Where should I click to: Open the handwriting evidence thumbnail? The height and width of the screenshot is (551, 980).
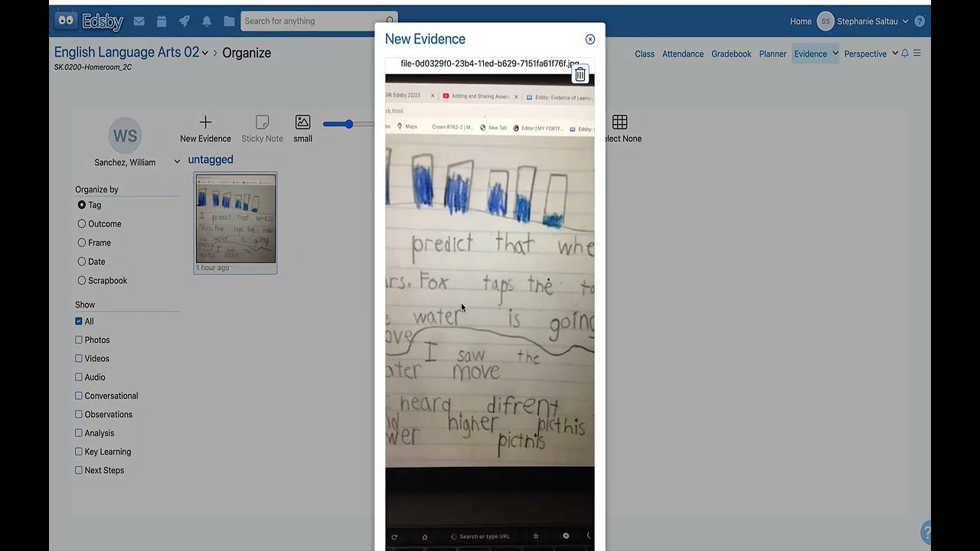[x=236, y=219]
